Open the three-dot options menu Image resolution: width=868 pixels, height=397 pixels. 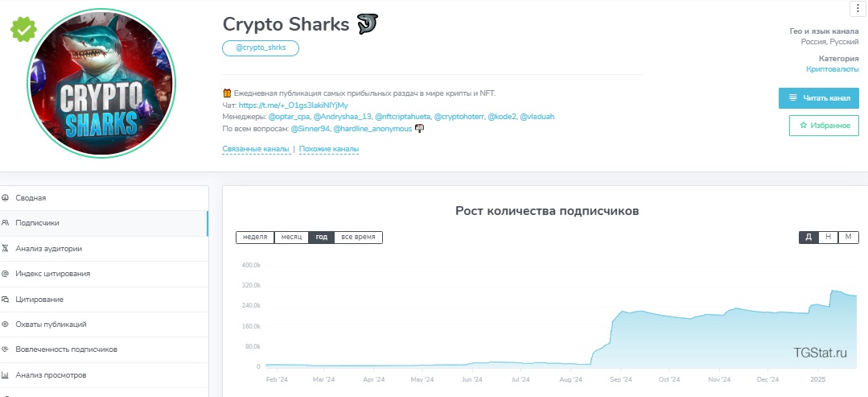coord(858,10)
